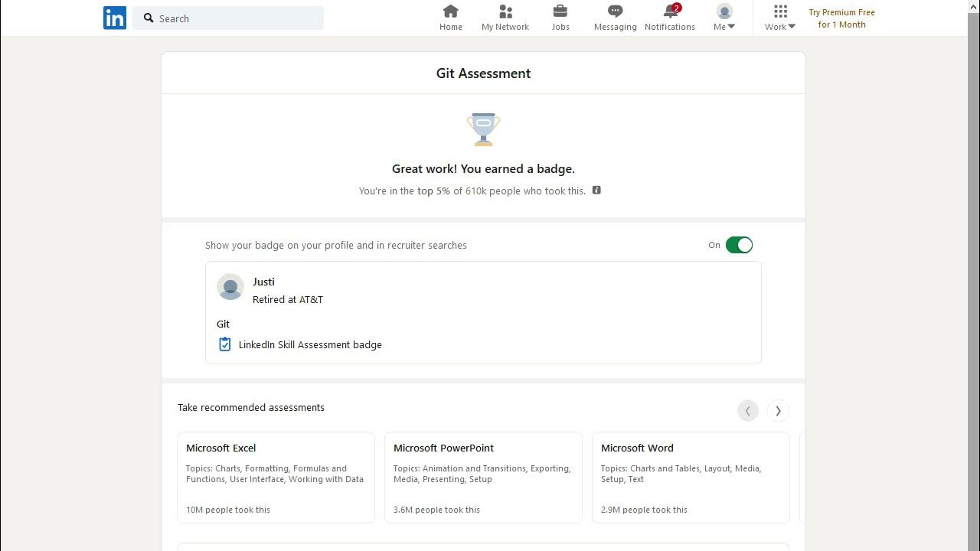Viewport: 980px width, 551px height.
Task: Open the Microsoft Word assessment card
Action: [x=691, y=478]
